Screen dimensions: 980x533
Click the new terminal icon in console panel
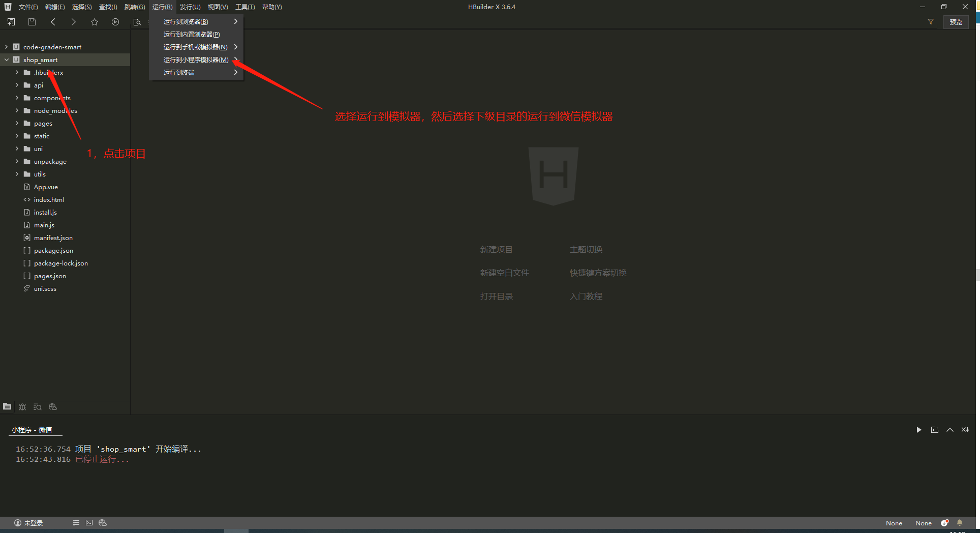click(934, 430)
